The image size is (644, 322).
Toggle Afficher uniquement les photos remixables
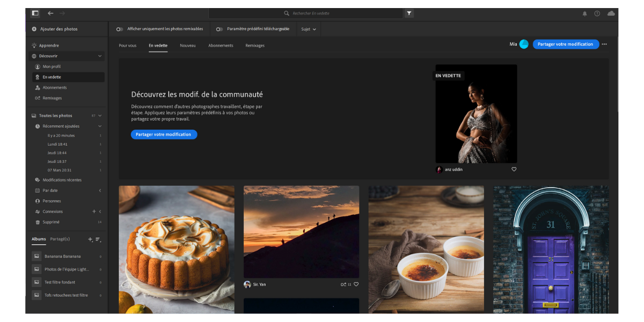[x=119, y=29]
